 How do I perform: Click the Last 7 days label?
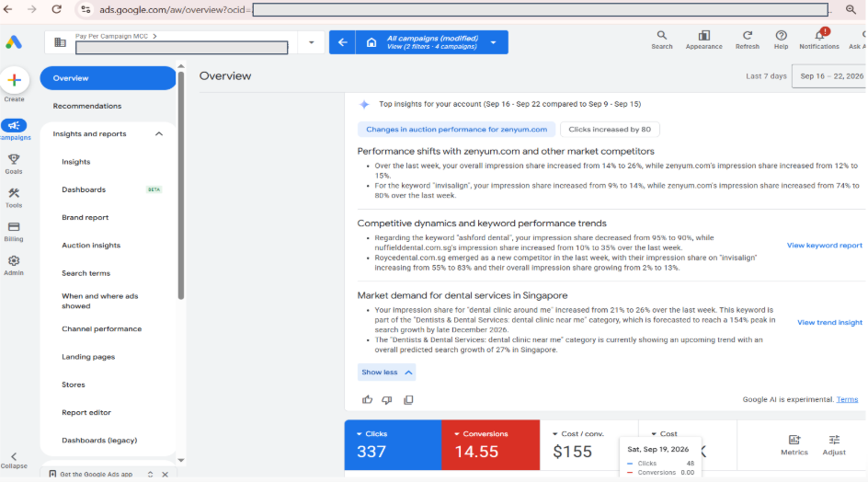766,76
